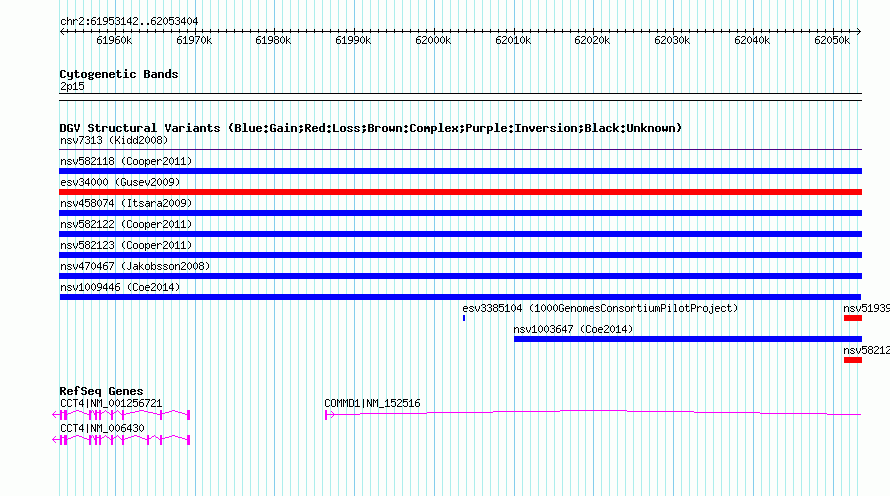Click the nsv582122 (Cooper2011) label
The height and width of the screenshot is (496, 890).
[126, 224]
